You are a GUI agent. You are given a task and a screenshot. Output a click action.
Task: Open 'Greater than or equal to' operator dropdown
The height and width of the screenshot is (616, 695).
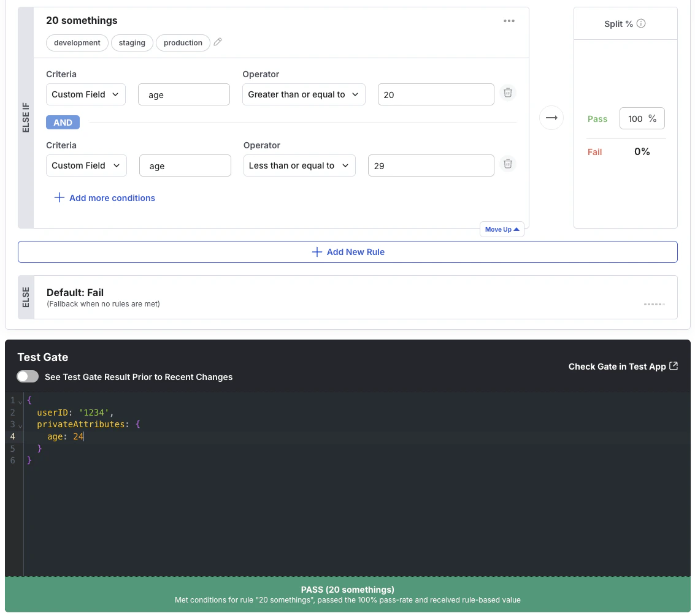click(304, 94)
